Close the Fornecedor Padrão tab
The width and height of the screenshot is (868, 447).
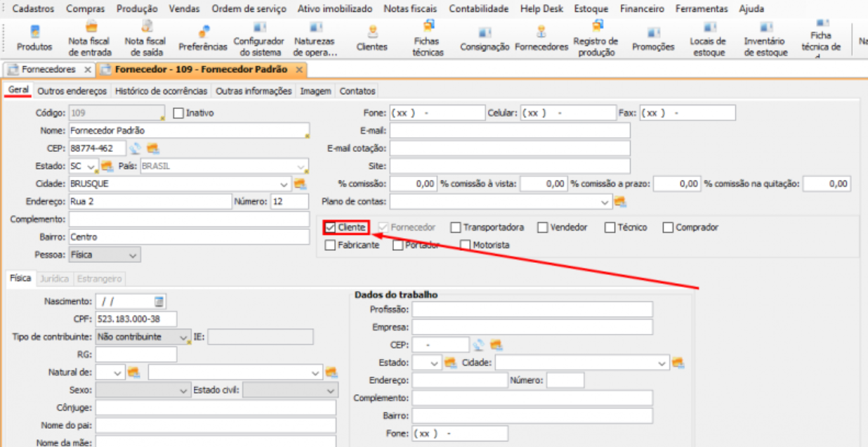pyautogui.click(x=299, y=70)
